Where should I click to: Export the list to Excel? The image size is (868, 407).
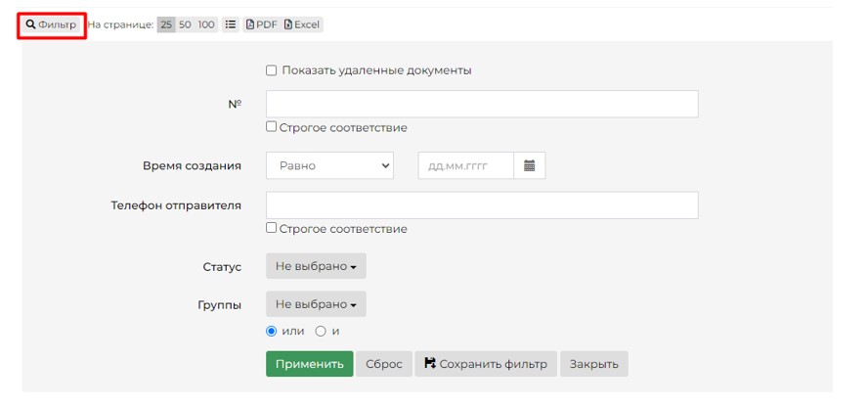[302, 24]
